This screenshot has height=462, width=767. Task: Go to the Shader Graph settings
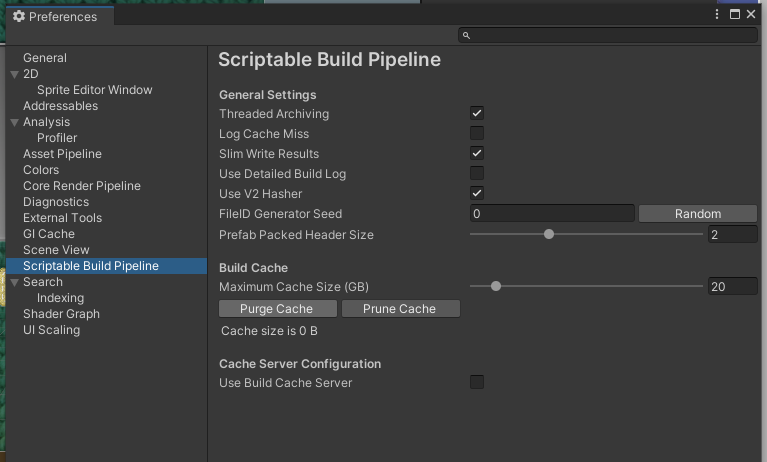pyautogui.click(x=62, y=314)
